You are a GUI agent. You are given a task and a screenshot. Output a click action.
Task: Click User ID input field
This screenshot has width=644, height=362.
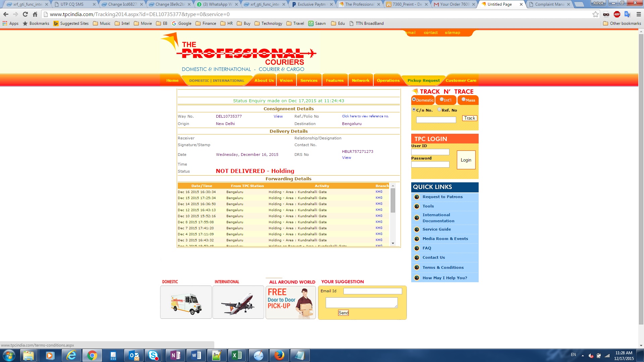pos(430,152)
